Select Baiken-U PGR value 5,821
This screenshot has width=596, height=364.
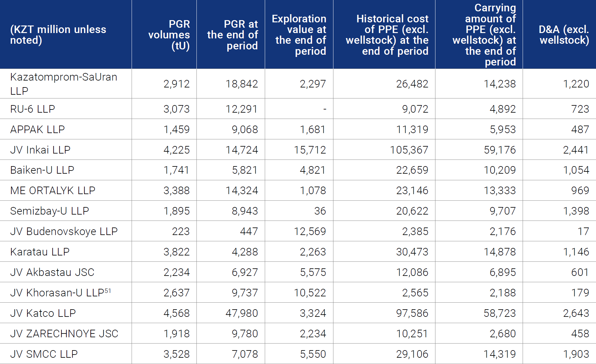point(245,170)
